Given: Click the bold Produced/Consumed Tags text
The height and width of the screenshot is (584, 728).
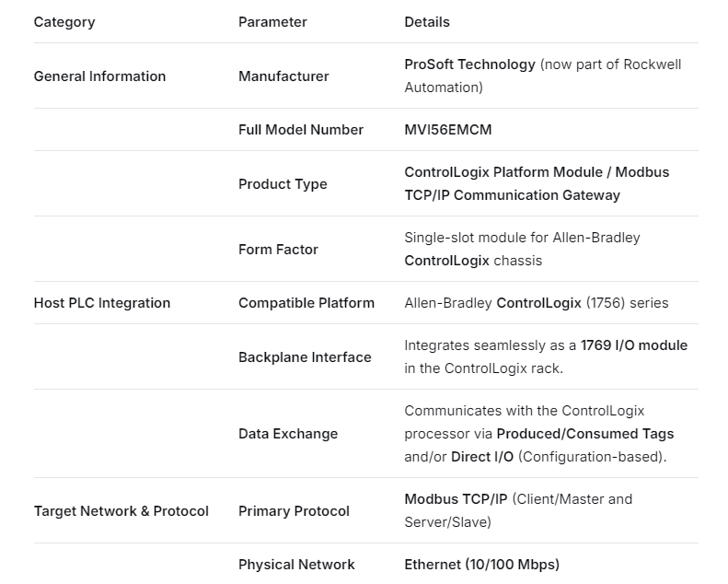Looking at the screenshot, I should pos(585,434).
